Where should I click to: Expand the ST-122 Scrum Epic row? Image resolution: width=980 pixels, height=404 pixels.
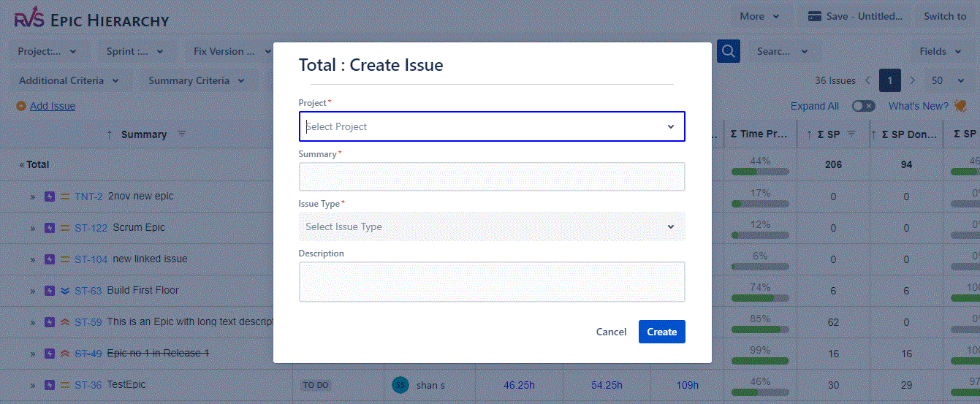[x=33, y=228]
